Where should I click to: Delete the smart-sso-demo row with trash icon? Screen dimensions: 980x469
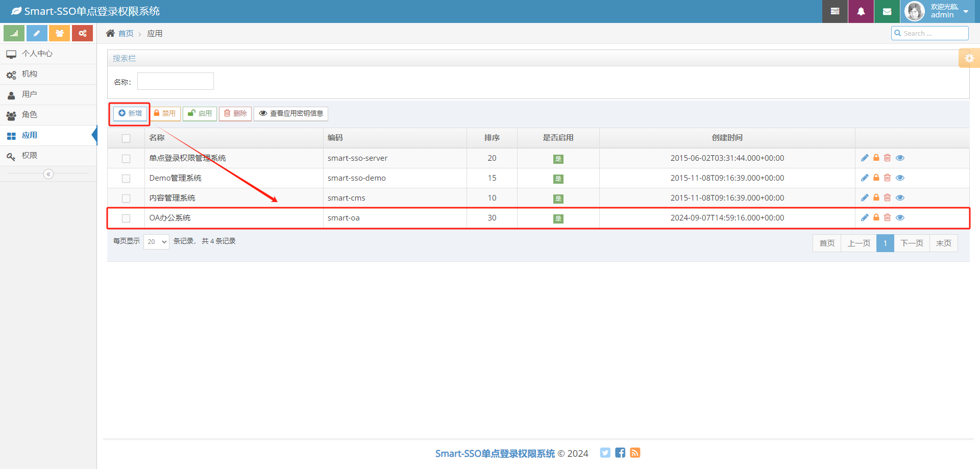(888, 178)
